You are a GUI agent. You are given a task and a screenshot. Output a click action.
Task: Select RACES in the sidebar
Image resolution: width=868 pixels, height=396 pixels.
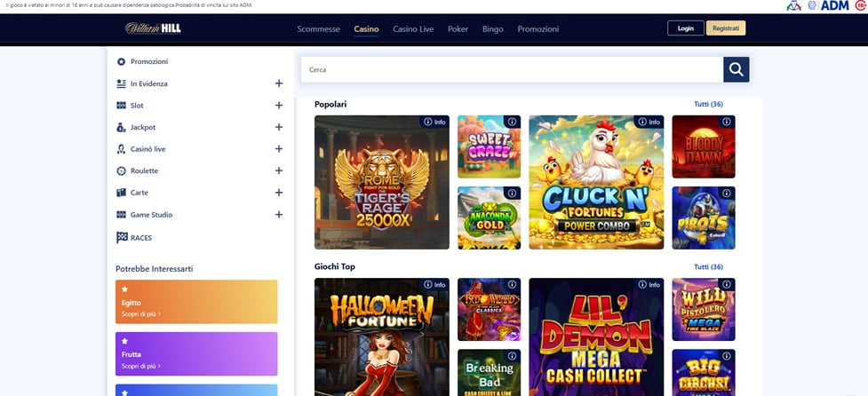tap(141, 238)
